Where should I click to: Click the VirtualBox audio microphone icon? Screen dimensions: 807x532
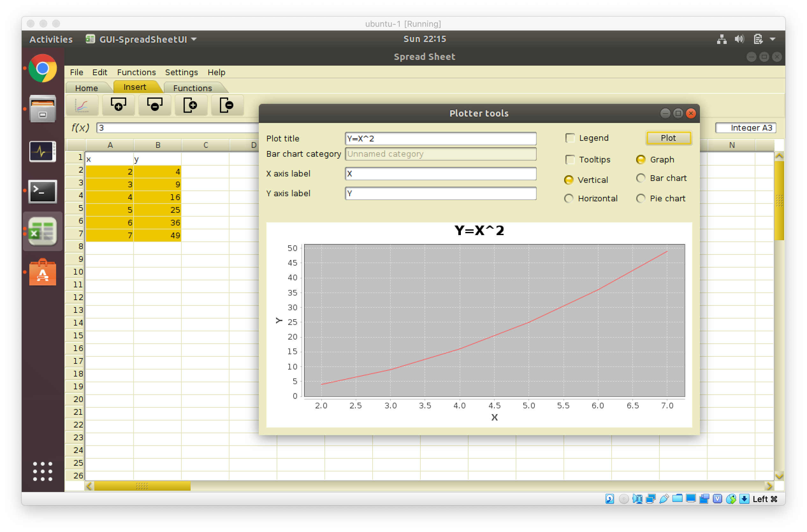click(x=637, y=499)
